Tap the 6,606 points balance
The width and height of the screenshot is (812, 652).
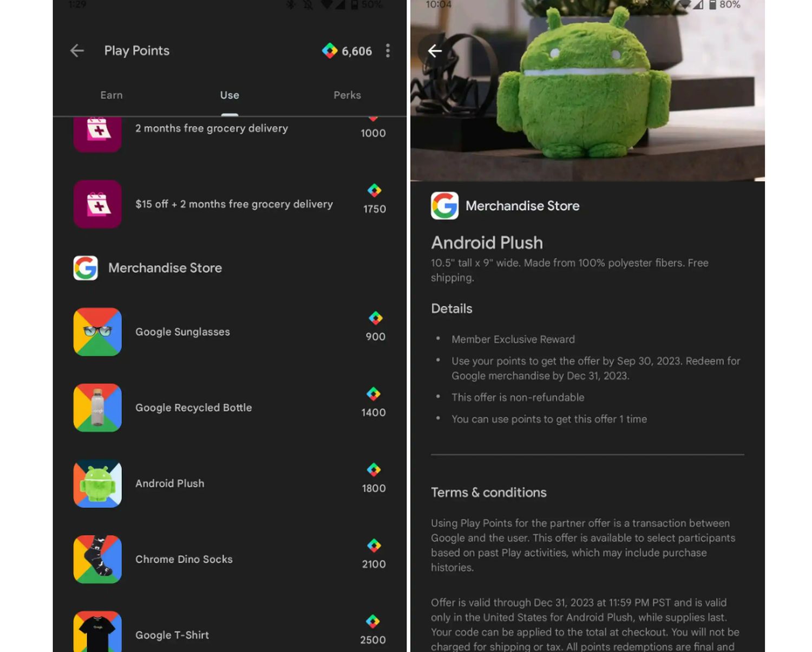click(357, 51)
